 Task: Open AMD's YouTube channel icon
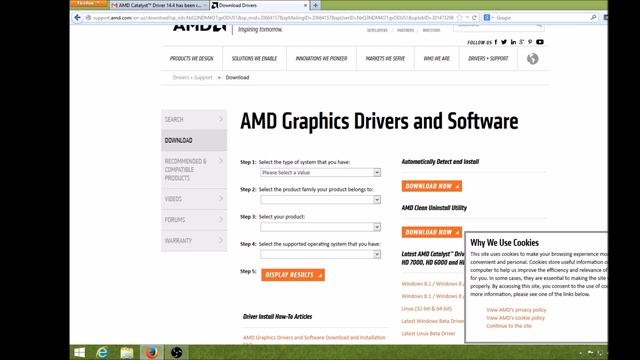tap(540, 42)
